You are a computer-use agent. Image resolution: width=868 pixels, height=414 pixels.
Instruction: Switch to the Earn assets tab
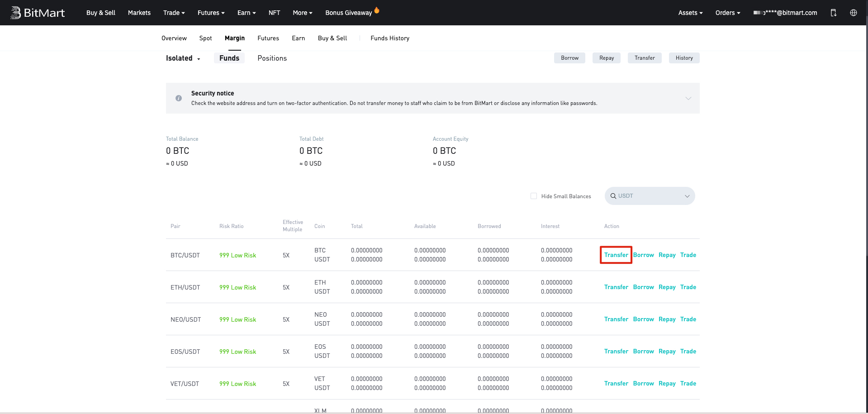[299, 38]
